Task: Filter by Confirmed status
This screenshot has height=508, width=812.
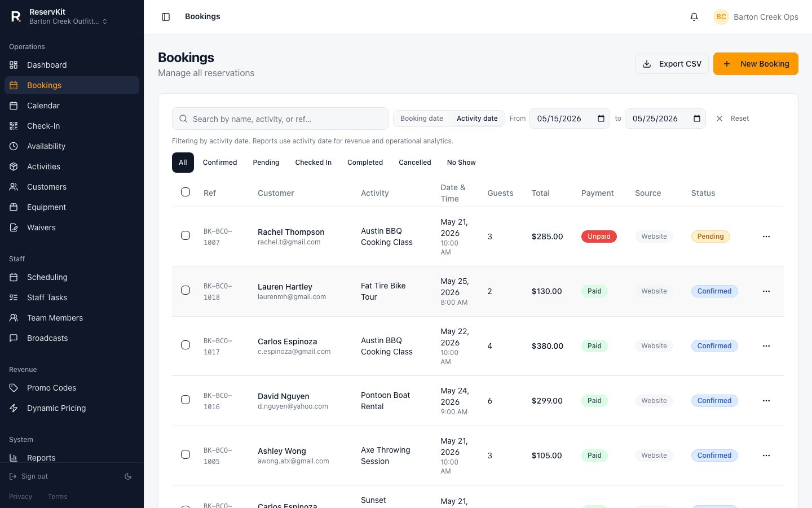Action: 220,163
